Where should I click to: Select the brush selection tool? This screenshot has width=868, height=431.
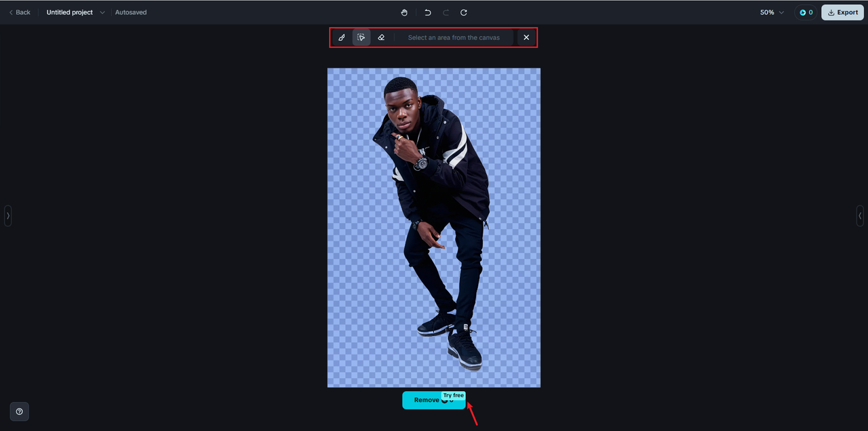342,37
